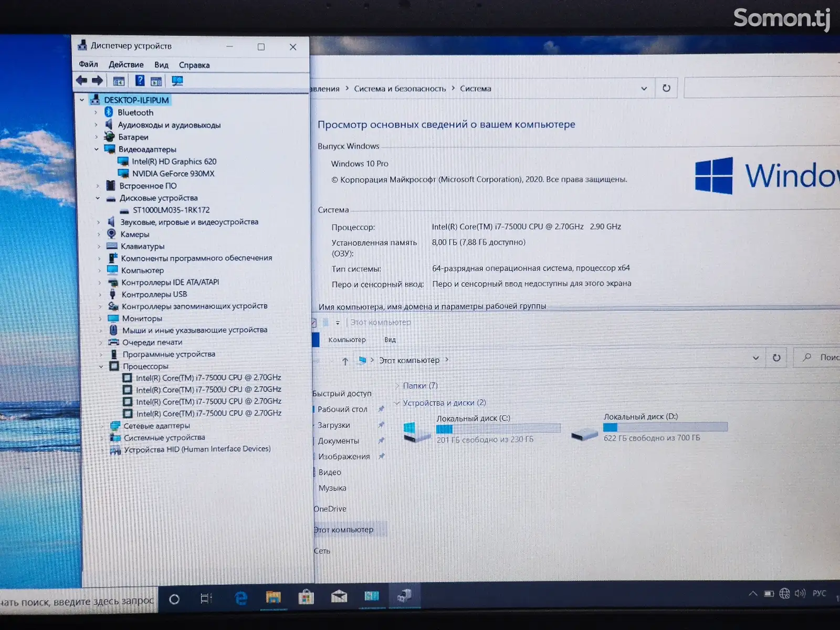
Task: Select Системные устройства category
Action: [164, 437]
